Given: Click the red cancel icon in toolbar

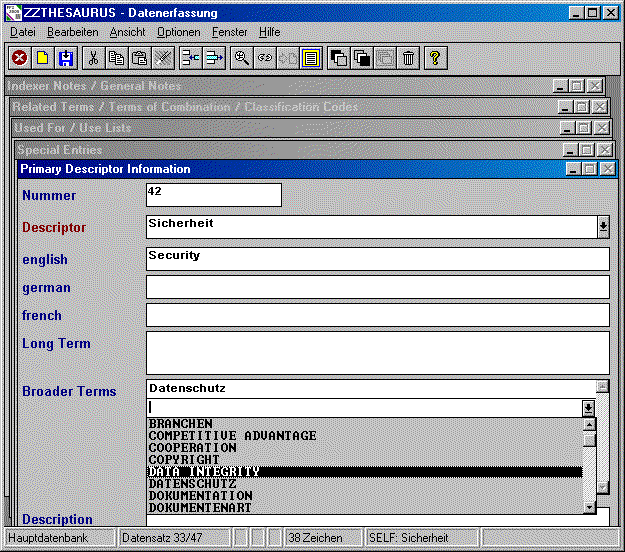Looking at the screenshot, I should pyautogui.click(x=19, y=58).
